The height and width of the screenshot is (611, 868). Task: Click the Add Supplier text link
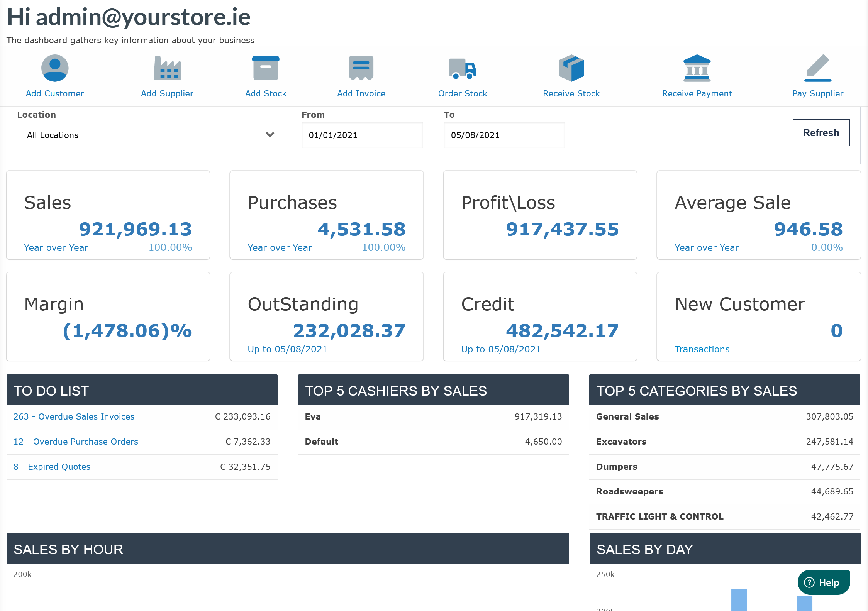(167, 94)
